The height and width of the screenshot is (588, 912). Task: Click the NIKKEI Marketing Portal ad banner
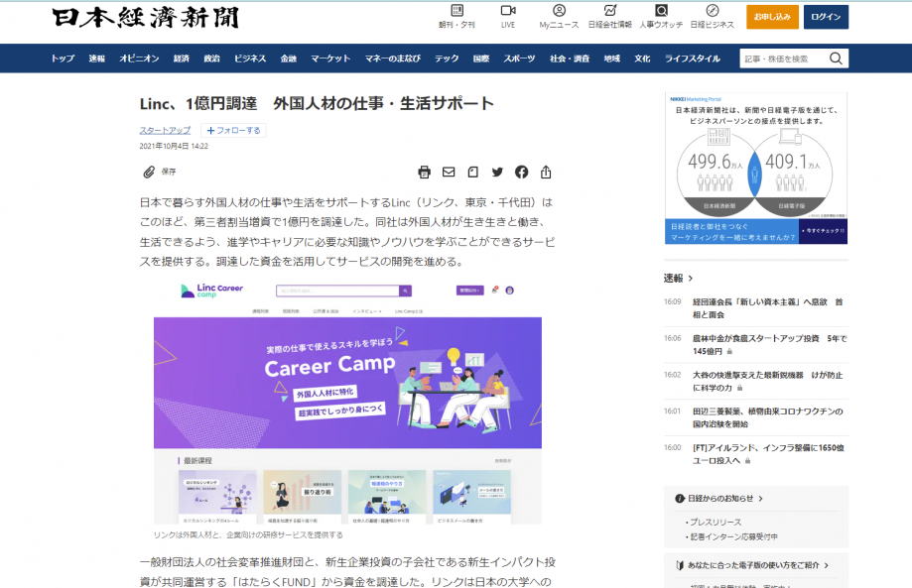point(756,168)
